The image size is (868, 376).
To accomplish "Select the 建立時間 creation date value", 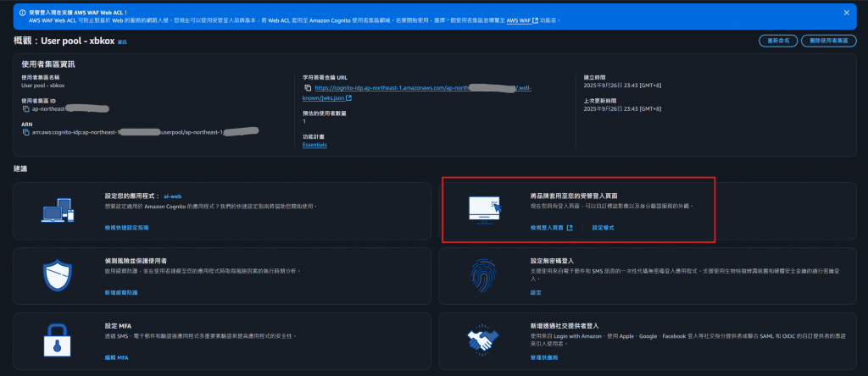I will pos(623,86).
